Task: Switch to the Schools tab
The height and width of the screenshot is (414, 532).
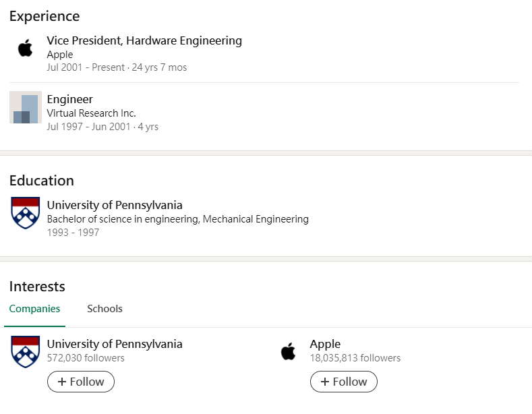Action: 105,309
